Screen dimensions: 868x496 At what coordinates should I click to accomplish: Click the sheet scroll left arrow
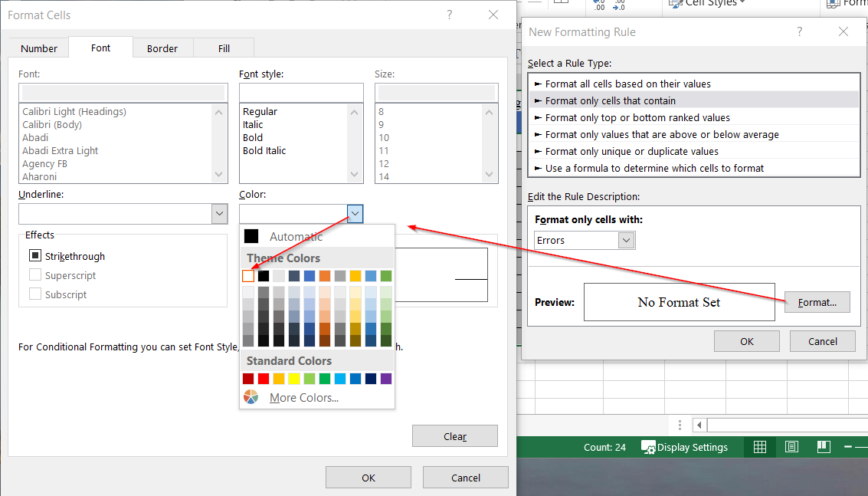tap(699, 425)
